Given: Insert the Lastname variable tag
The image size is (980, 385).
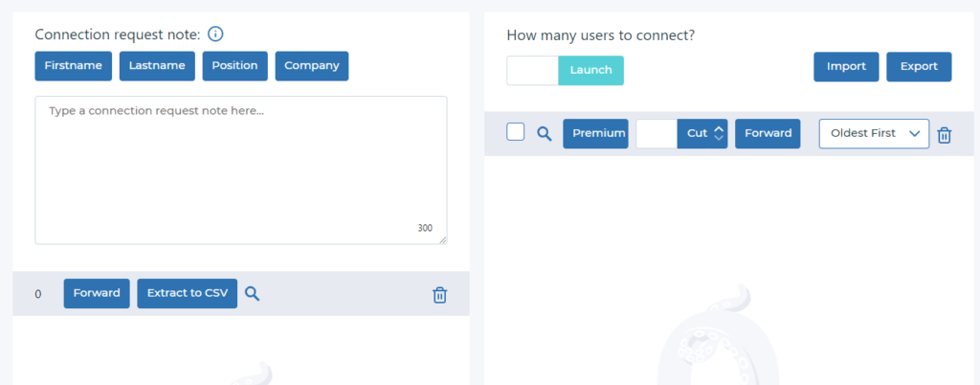Looking at the screenshot, I should (157, 66).
